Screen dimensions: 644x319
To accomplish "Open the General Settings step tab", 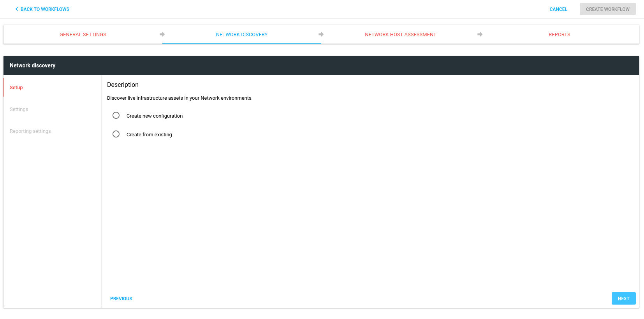I will [x=83, y=35].
